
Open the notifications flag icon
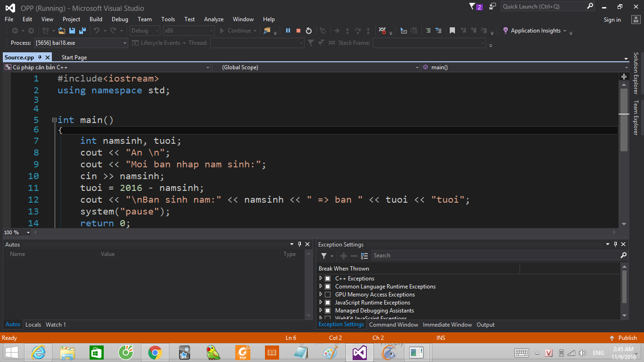coord(473,7)
